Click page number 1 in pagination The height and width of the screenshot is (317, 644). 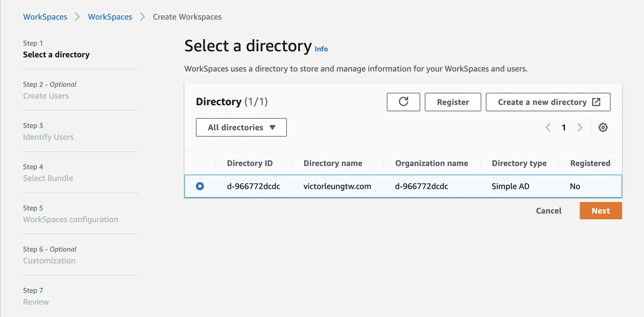pos(564,127)
